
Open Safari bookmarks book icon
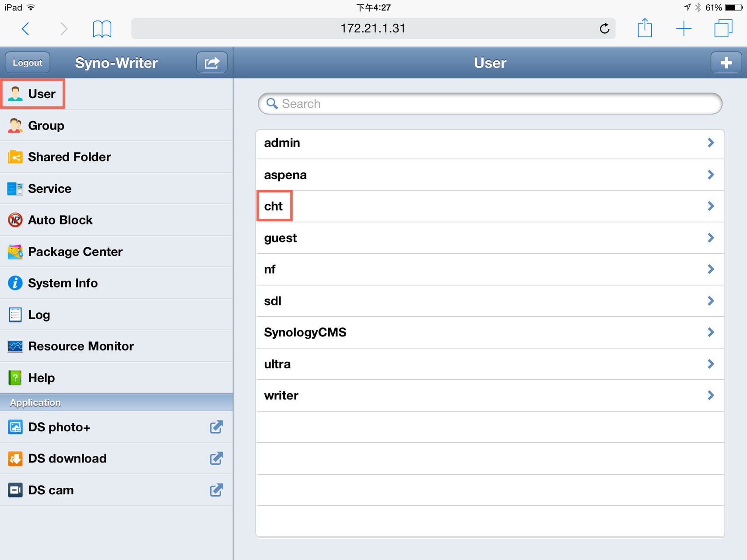tap(102, 29)
